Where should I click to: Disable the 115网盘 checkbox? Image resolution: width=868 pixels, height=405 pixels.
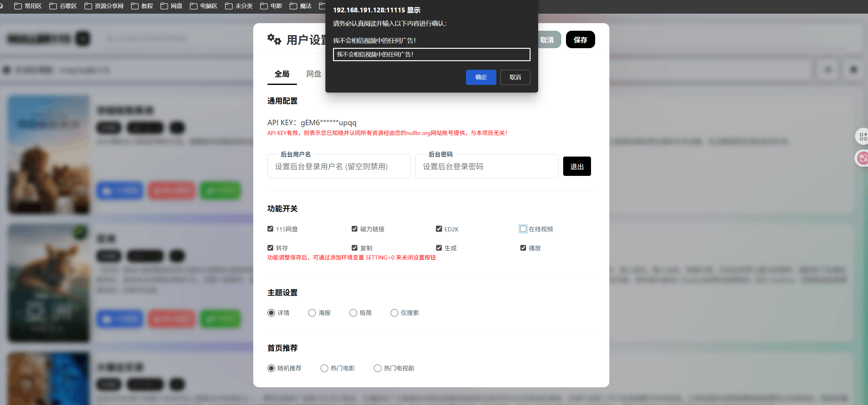(270, 229)
